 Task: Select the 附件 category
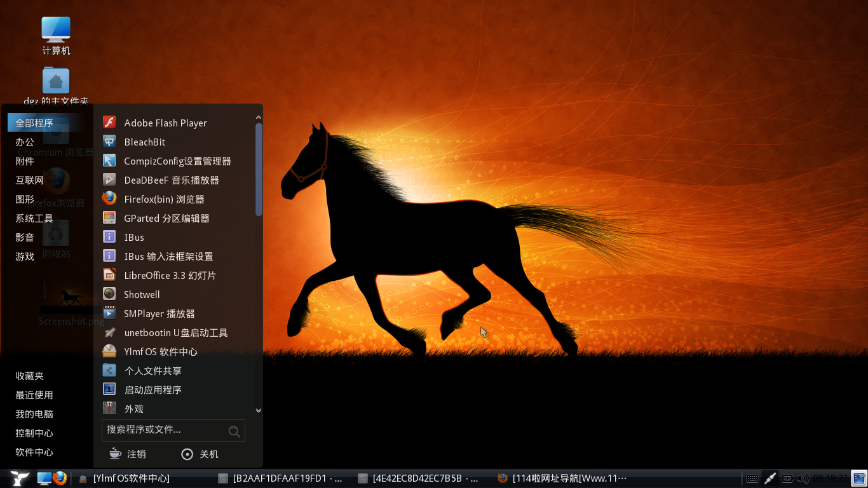tap(25, 161)
